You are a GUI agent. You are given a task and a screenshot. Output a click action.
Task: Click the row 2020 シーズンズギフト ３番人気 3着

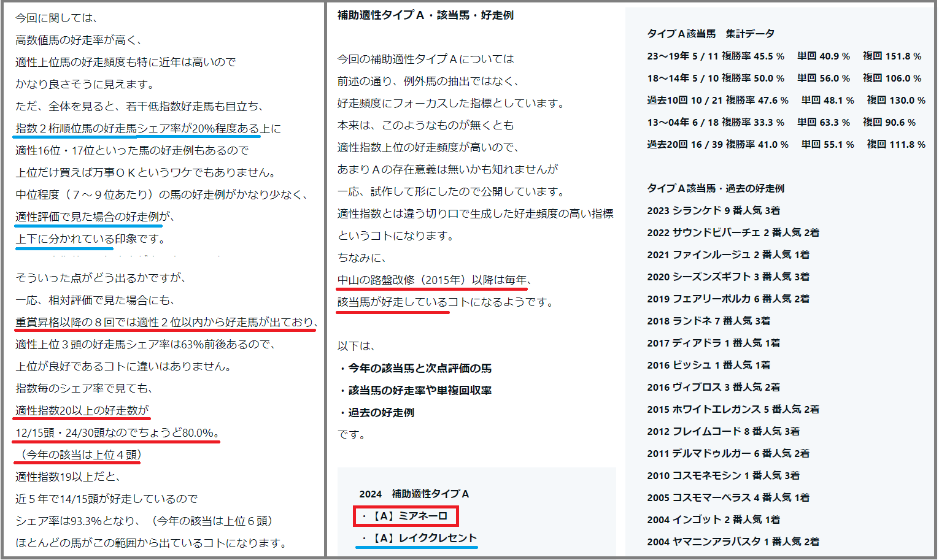coord(728,277)
